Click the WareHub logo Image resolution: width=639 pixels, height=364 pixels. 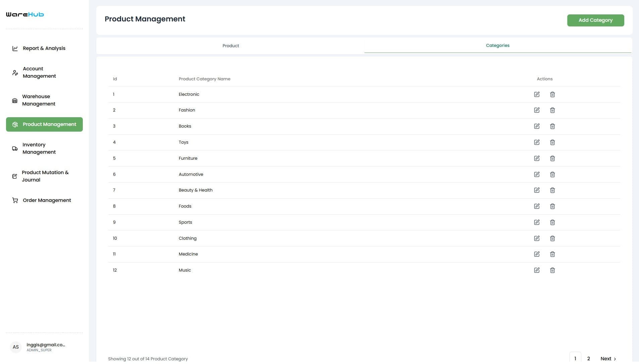pos(24,14)
